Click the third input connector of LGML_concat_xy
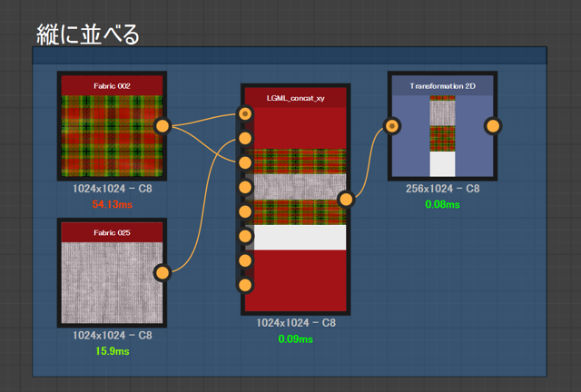The height and width of the screenshot is (392, 581). pos(244,162)
